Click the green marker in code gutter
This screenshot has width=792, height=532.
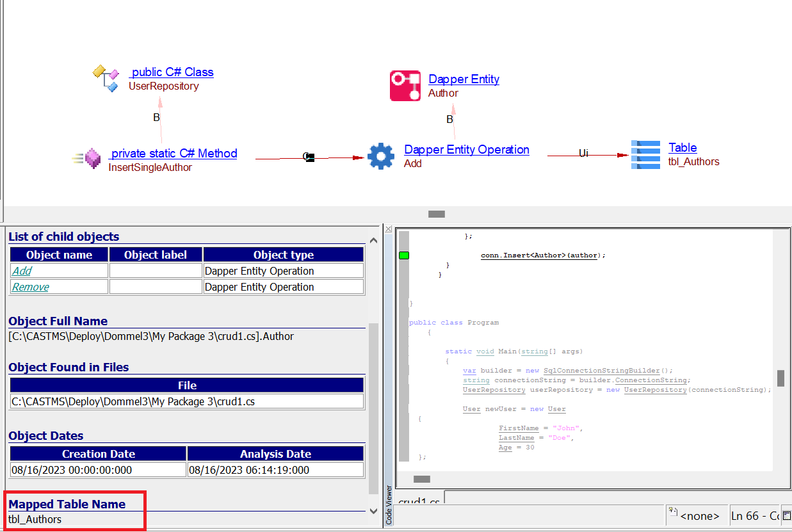point(403,255)
